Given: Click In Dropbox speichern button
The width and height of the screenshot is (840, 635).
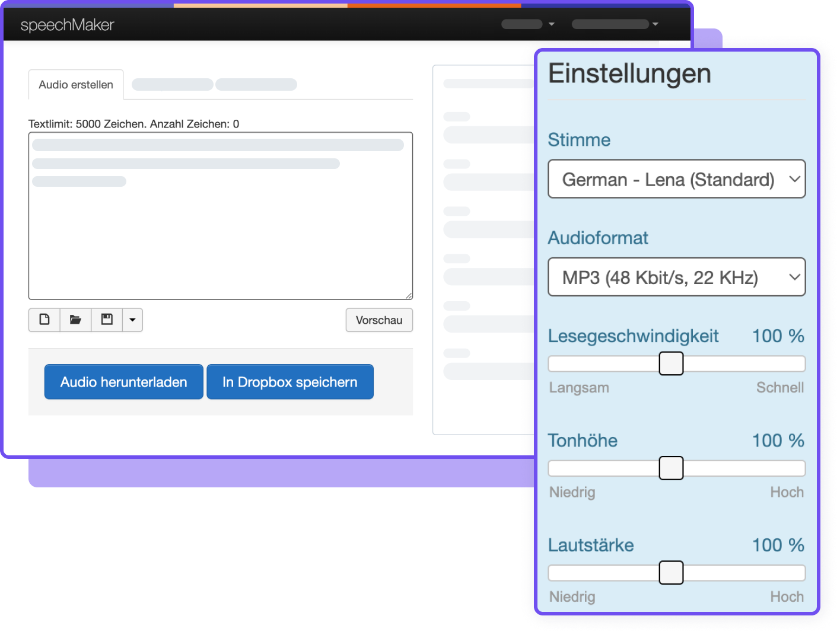Looking at the screenshot, I should point(289,382).
